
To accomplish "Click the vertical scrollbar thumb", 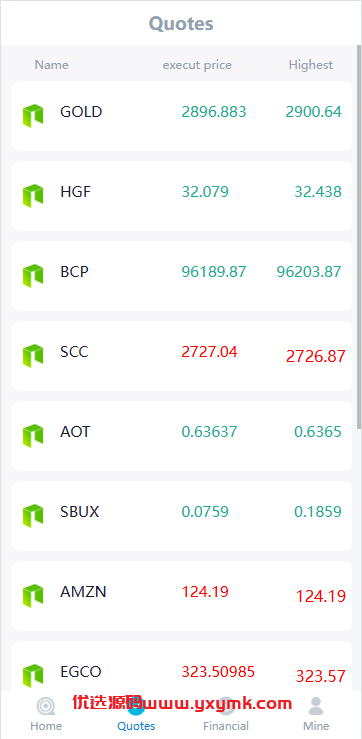I will tap(360, 237).
